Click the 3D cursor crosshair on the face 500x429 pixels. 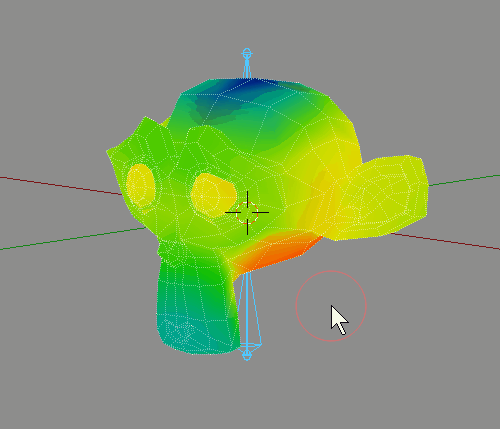pos(247,212)
